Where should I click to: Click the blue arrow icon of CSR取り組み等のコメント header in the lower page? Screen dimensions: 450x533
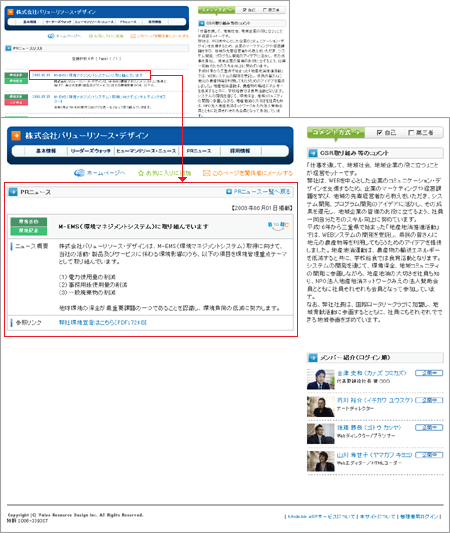coord(313,153)
